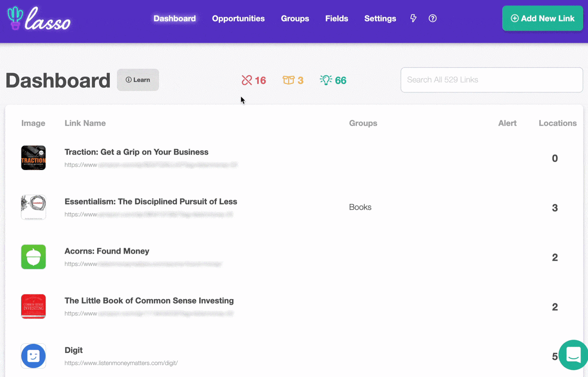588x377 pixels.
Task: Open Traction: Get a Grip on Your Business
Action: point(136,152)
